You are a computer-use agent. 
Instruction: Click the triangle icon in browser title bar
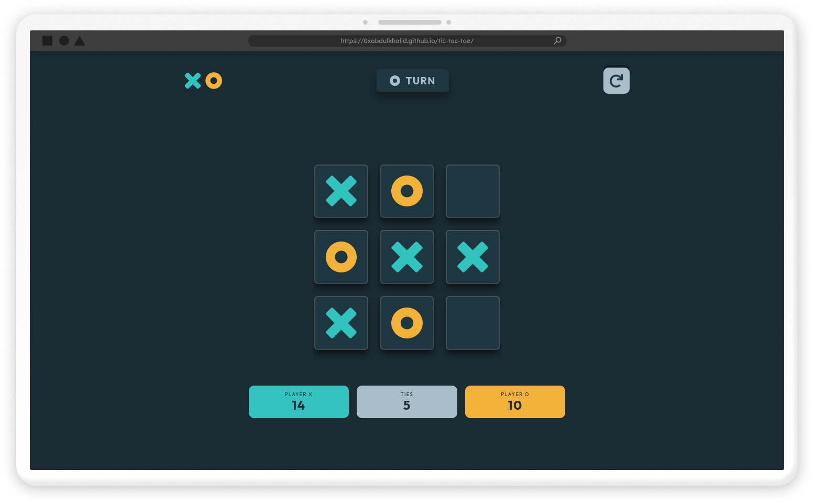[80, 41]
